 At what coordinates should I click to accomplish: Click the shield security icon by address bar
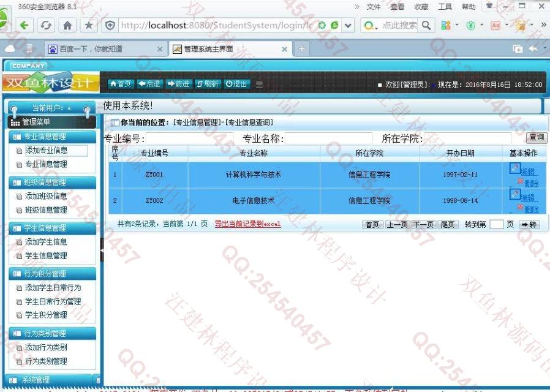click(x=110, y=25)
